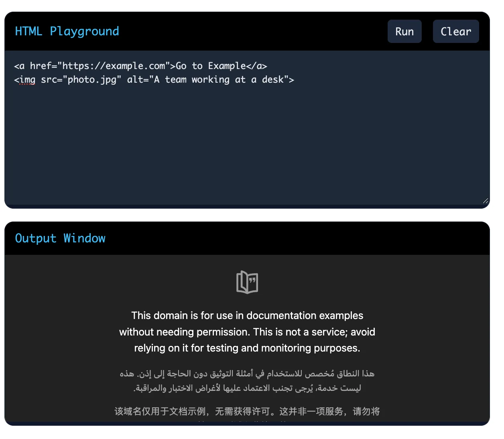
Task: Click the English paragraph 'This domain is for use'
Action: (x=247, y=332)
